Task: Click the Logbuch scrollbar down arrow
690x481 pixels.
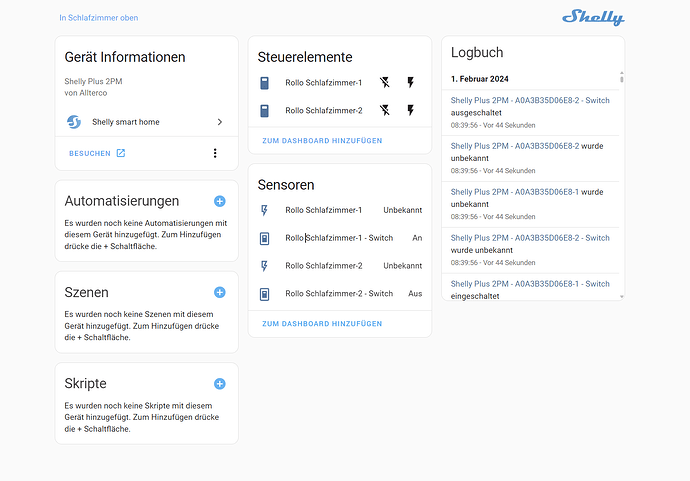Action: pos(621,297)
